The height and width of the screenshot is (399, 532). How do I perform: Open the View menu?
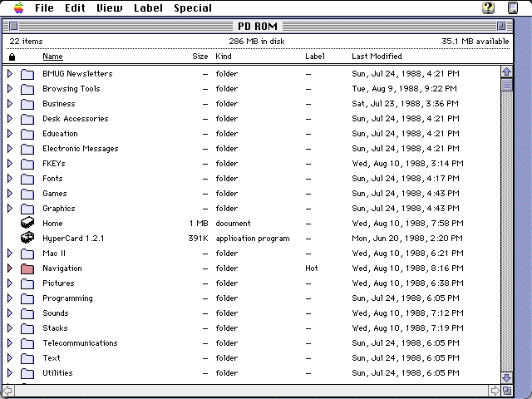(109, 7)
